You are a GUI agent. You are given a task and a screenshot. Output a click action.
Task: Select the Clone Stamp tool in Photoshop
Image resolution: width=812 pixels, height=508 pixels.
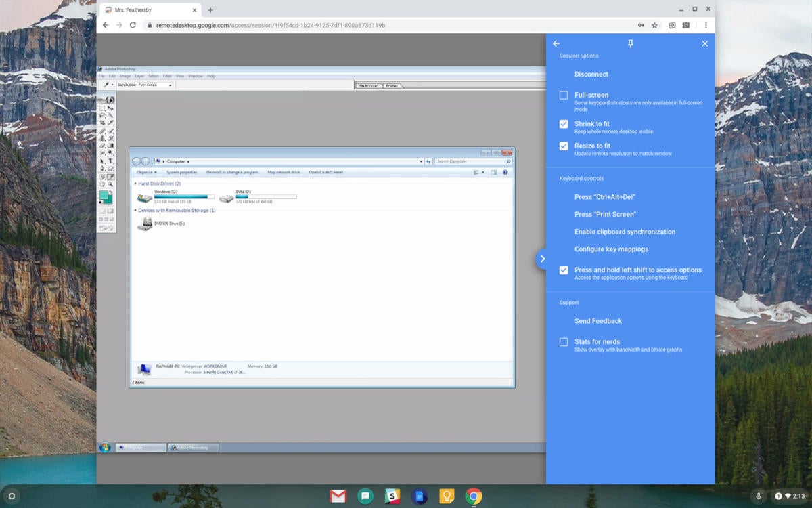coord(103,138)
